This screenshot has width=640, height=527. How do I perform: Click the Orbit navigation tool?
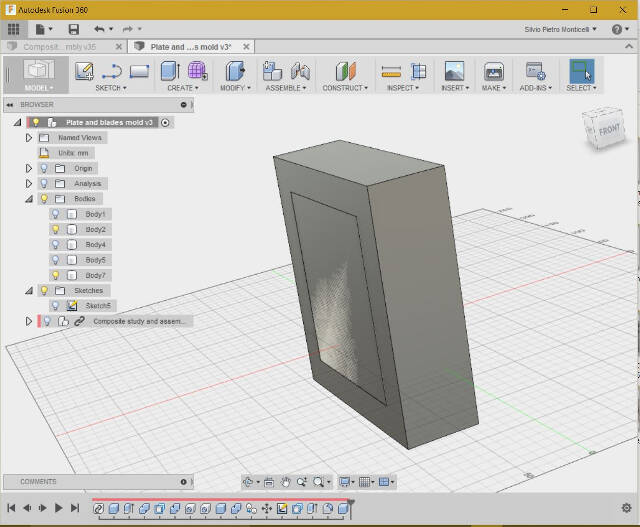pyautogui.click(x=248, y=482)
